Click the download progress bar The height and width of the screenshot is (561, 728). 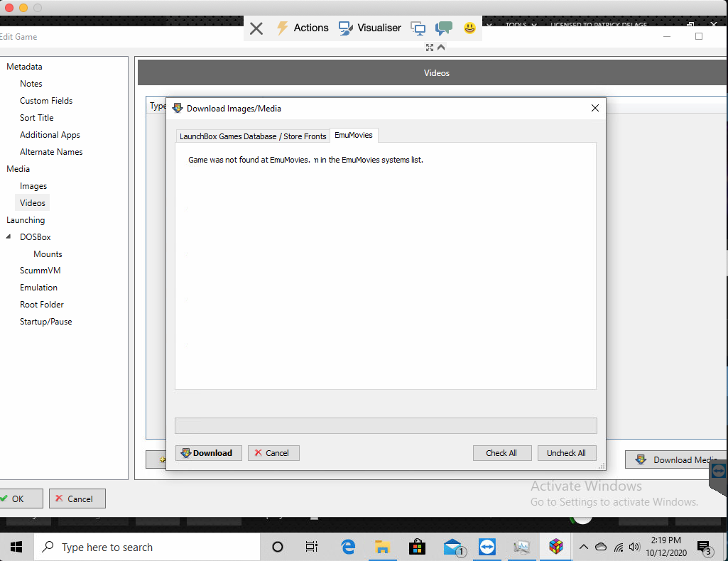(386, 425)
